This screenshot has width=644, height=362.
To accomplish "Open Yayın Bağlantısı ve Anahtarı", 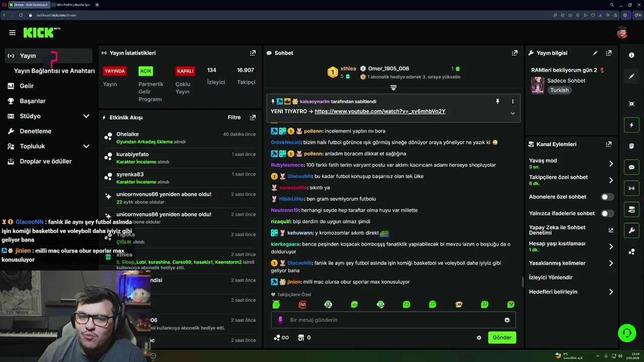I will click(x=54, y=71).
